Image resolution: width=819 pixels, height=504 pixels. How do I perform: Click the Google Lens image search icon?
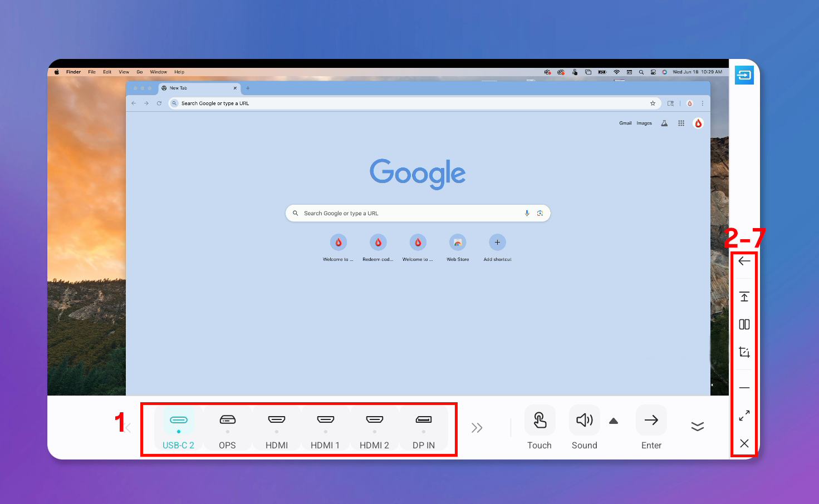click(540, 213)
